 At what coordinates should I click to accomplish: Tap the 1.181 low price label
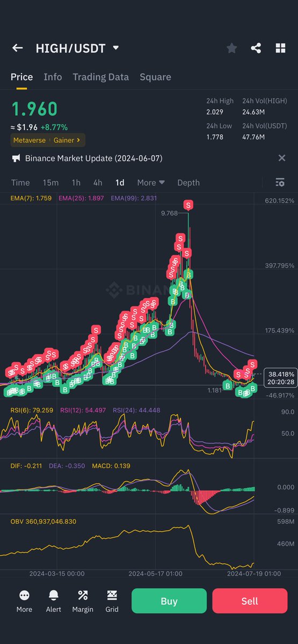pos(215,390)
